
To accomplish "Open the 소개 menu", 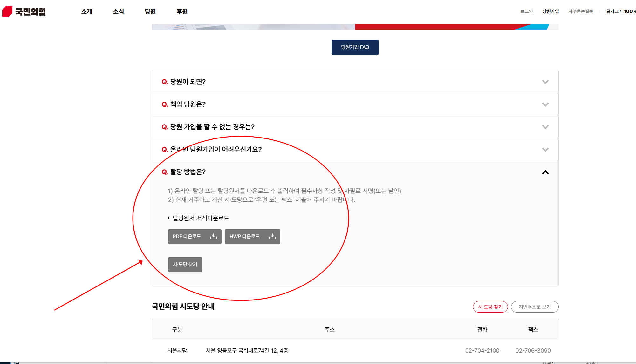I will click(86, 11).
